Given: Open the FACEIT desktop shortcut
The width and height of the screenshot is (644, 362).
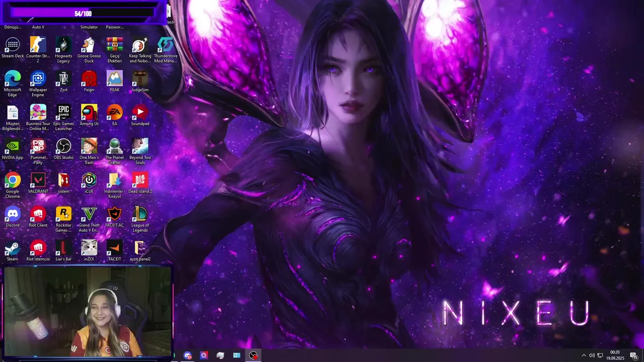Looking at the screenshot, I should coord(115,250).
